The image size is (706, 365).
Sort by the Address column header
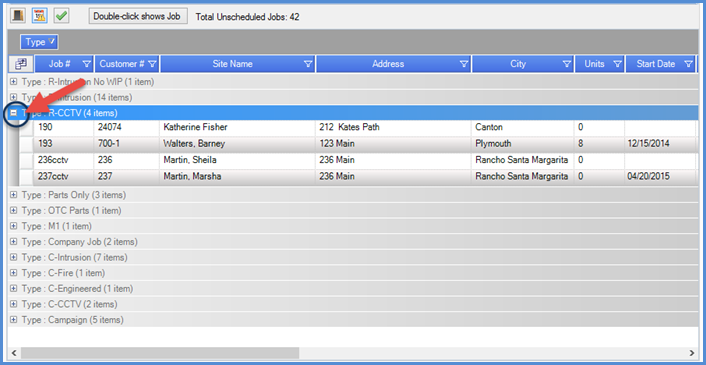point(388,64)
